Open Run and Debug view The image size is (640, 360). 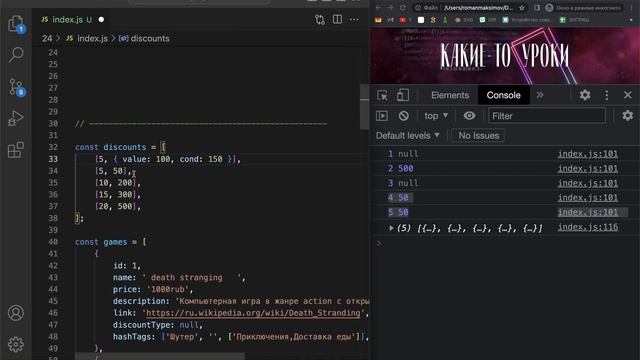pyautogui.click(x=16, y=118)
